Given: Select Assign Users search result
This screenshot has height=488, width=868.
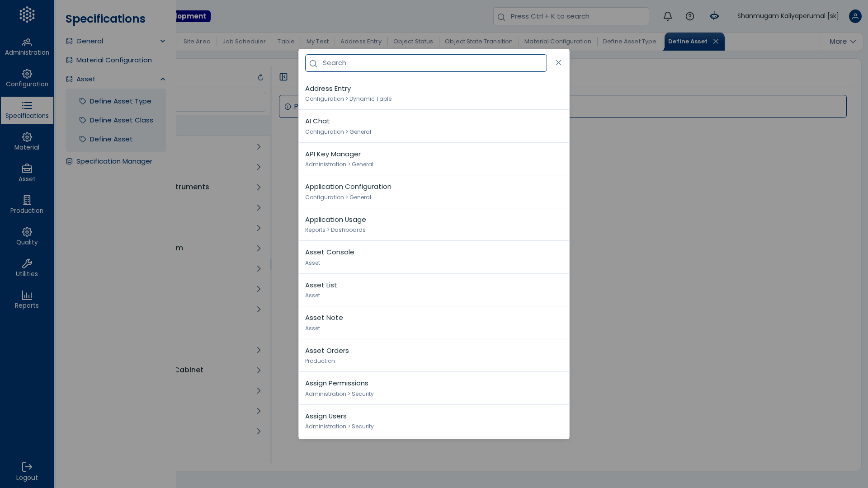Looking at the screenshot, I should pyautogui.click(x=434, y=421).
